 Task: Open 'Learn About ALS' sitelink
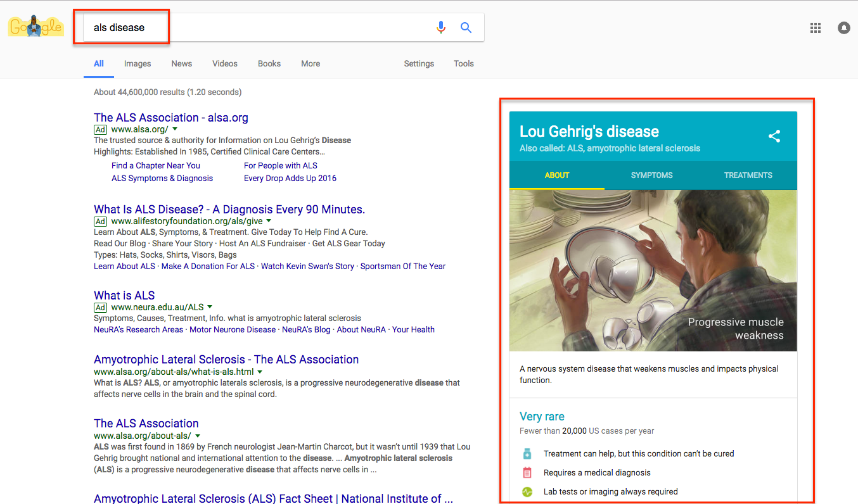[124, 266]
